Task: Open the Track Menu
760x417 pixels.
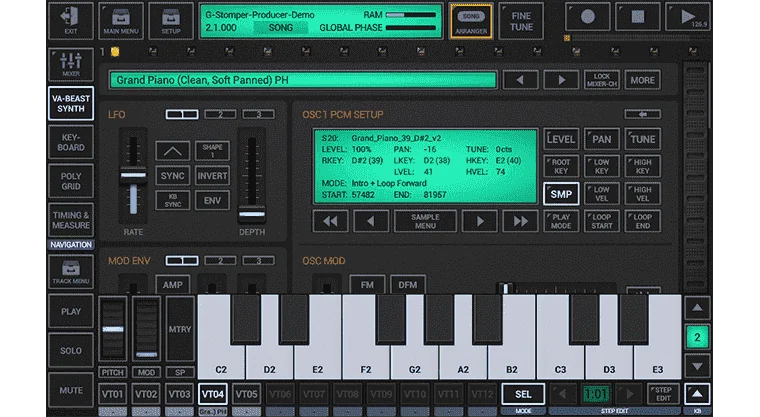Action: pos(71,272)
